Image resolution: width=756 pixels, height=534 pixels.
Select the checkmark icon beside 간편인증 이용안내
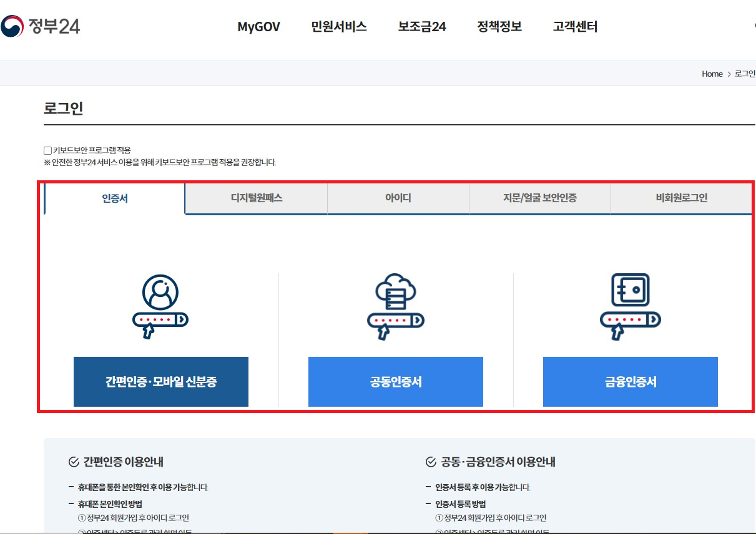(x=74, y=462)
